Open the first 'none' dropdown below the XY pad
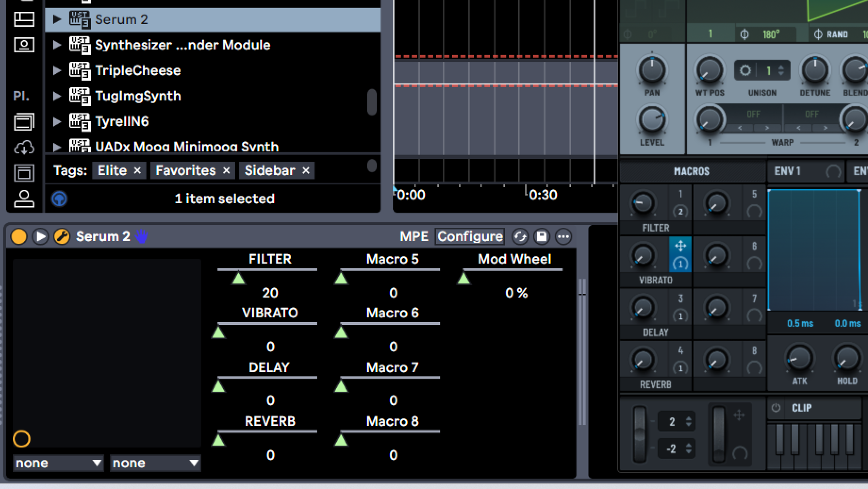 click(x=58, y=463)
